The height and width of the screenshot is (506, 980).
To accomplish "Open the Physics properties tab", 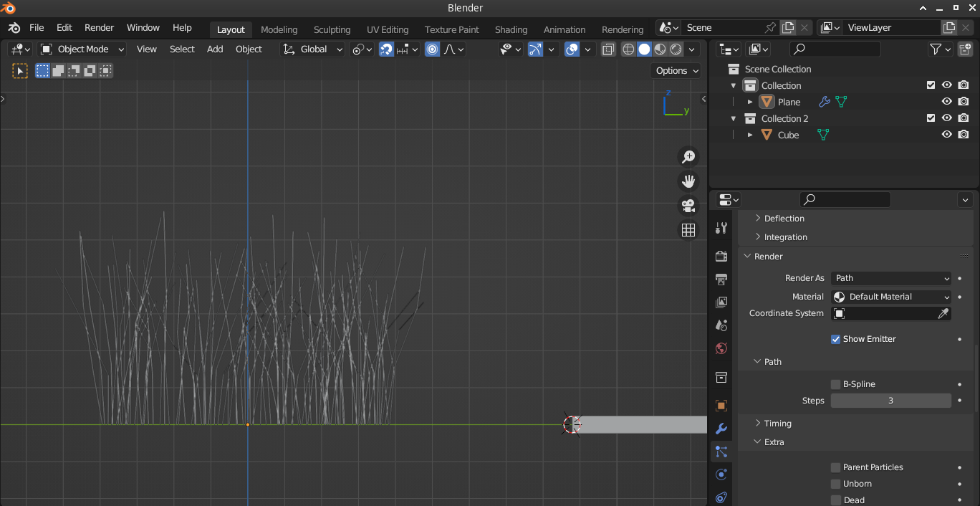I will pyautogui.click(x=721, y=474).
